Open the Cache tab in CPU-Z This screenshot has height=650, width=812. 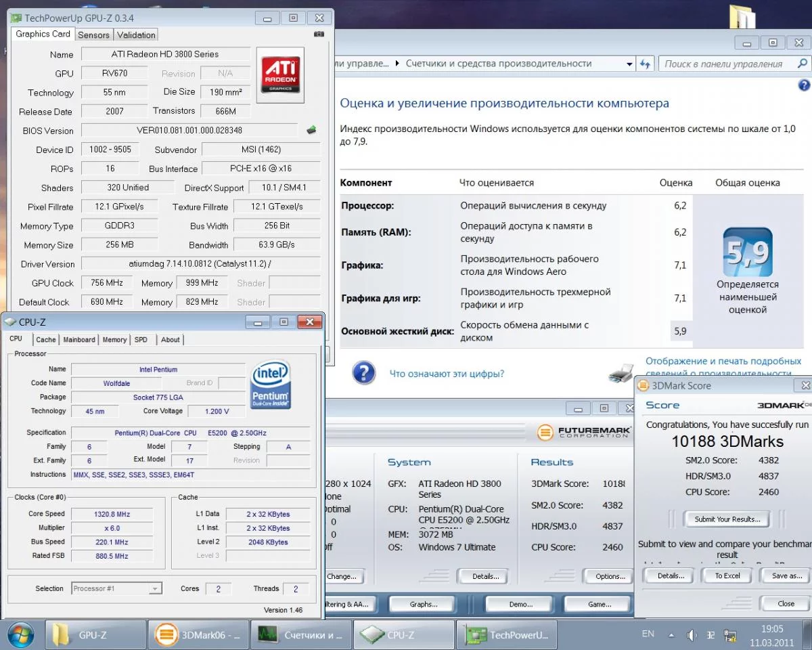pyautogui.click(x=46, y=340)
